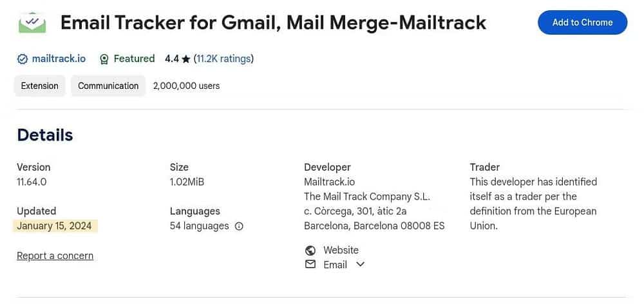Click the extension title text
The image size is (644, 306).
[x=273, y=23]
